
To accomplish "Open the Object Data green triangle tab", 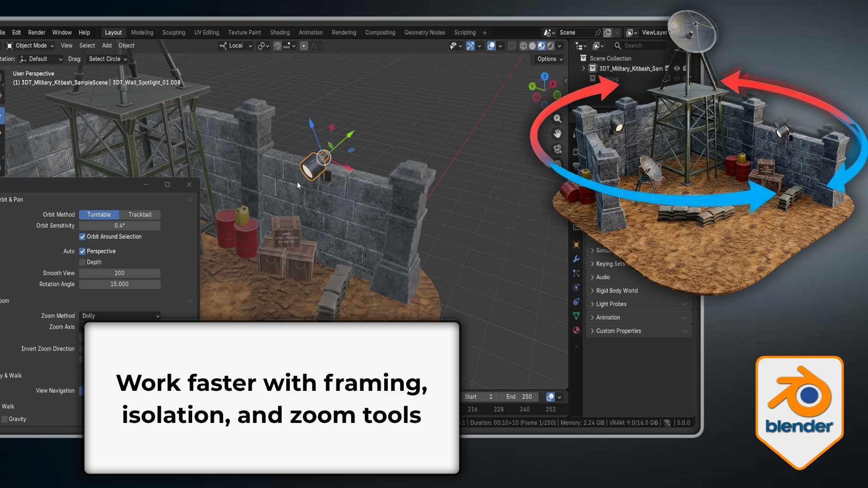I will point(576,316).
